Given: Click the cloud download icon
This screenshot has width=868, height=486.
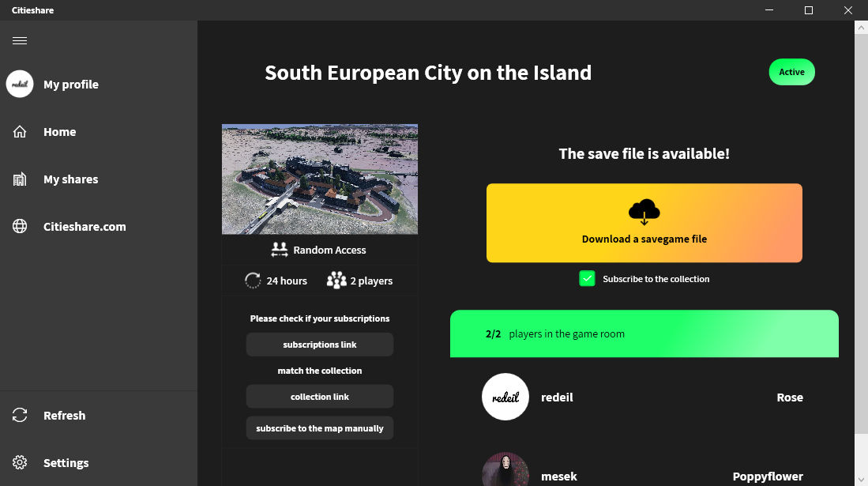Looking at the screenshot, I should pyautogui.click(x=644, y=213).
